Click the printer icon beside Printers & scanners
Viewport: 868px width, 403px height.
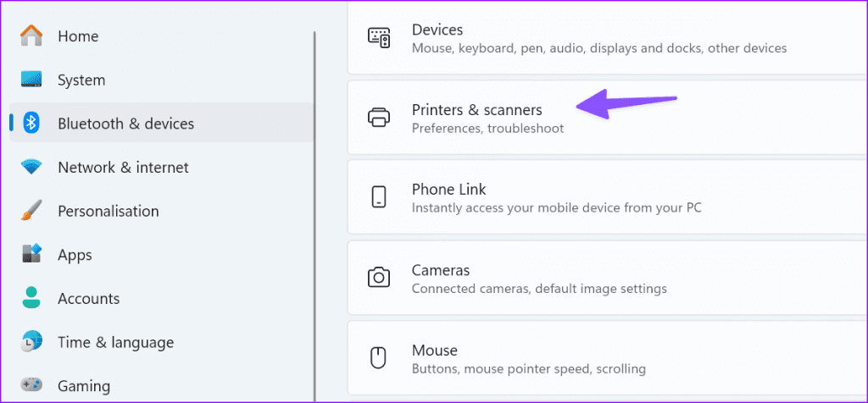378,118
